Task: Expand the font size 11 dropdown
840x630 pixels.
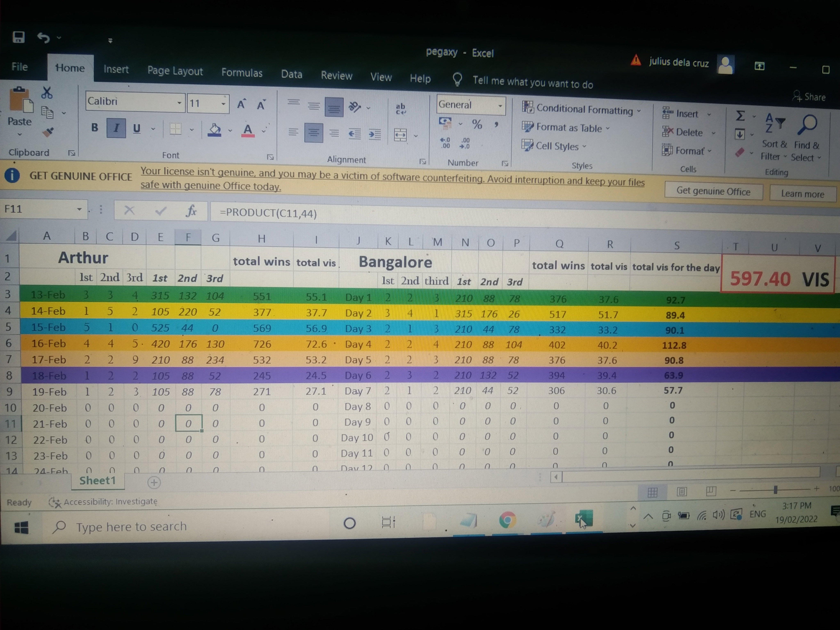Action: tap(223, 104)
